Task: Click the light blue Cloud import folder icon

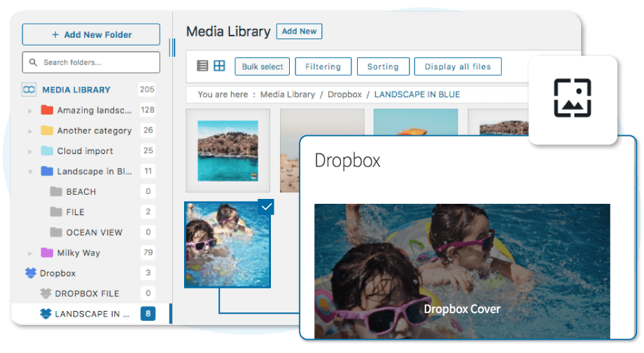Action: coord(47,151)
